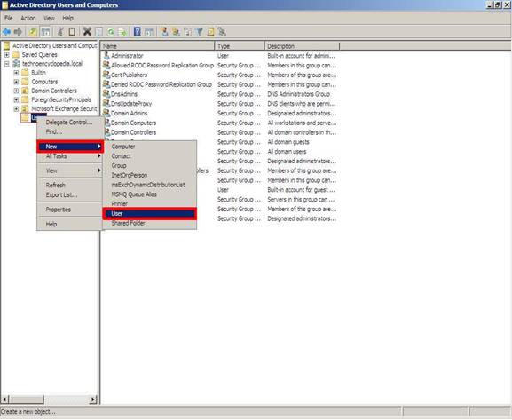512x420 pixels.
Task: Select Shared Folder from the New submenu
Action: click(150, 223)
